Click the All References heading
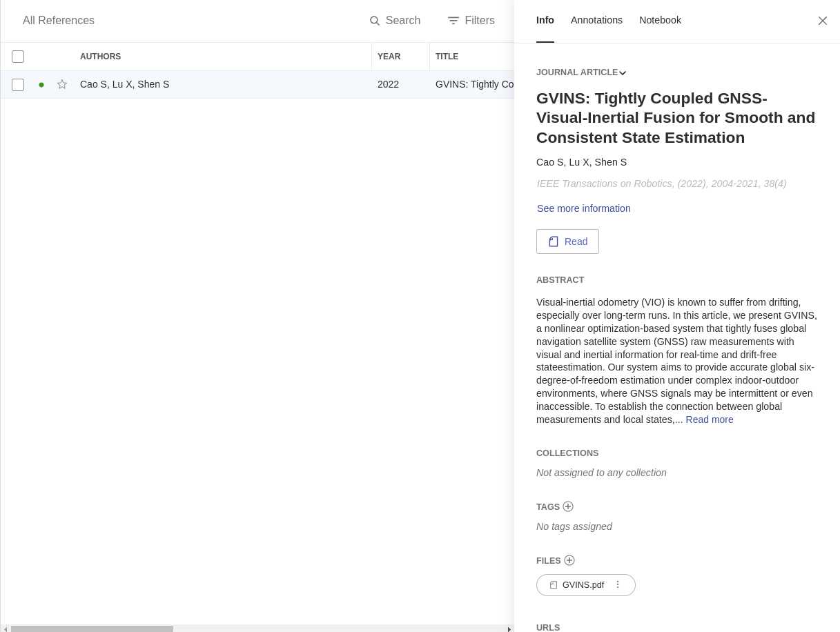Screen dimensions: 840x632 pyautogui.click(x=59, y=21)
